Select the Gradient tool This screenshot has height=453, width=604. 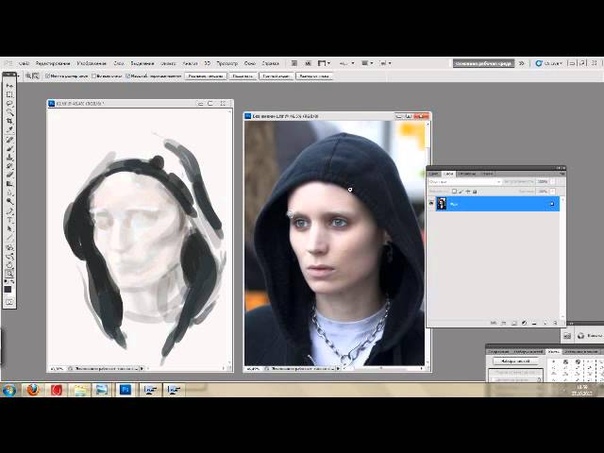click(9, 184)
